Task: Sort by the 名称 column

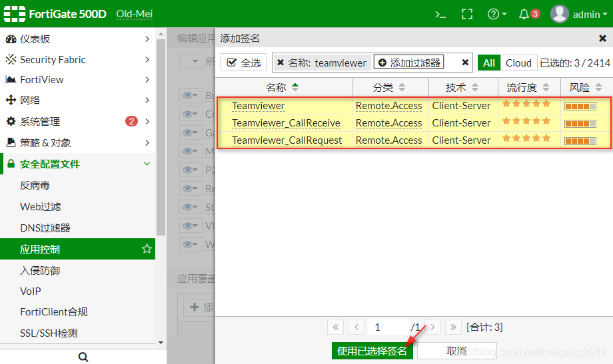Action: 283,87
